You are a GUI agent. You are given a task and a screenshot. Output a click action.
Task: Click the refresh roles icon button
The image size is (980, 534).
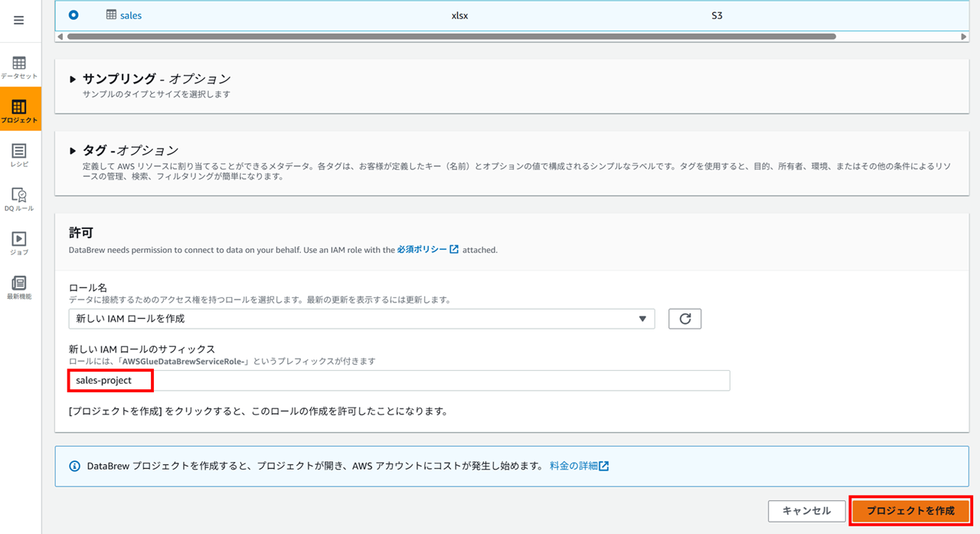pos(684,319)
